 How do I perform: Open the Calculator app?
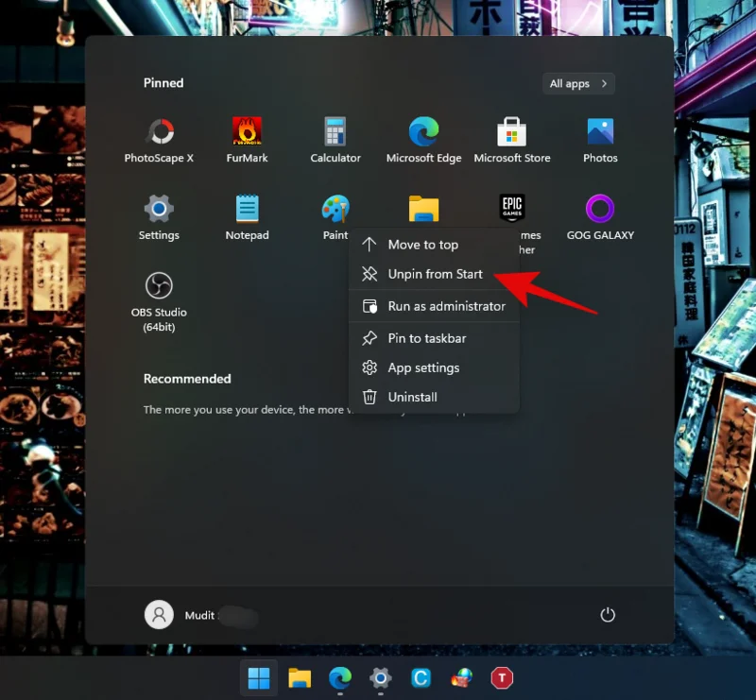click(335, 132)
